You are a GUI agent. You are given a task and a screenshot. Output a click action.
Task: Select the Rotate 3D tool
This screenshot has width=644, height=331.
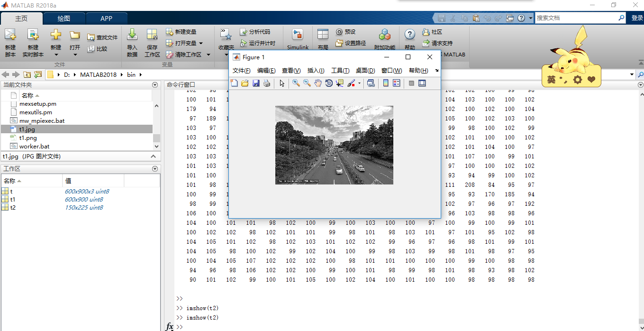coord(329,83)
